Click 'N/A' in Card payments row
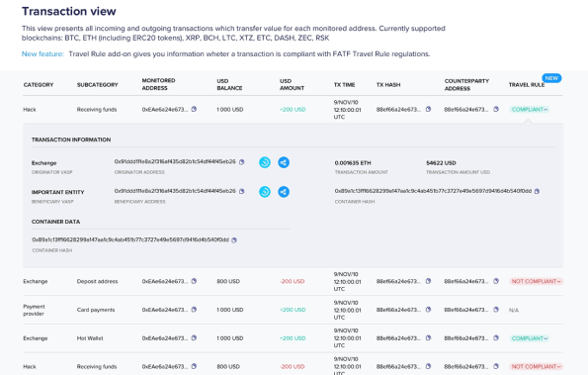 tap(514, 310)
